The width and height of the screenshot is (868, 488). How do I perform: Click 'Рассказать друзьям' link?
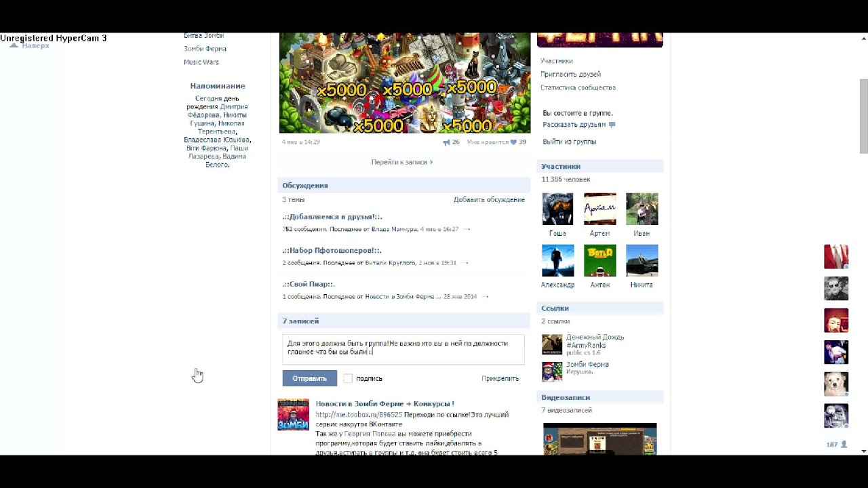pos(574,125)
